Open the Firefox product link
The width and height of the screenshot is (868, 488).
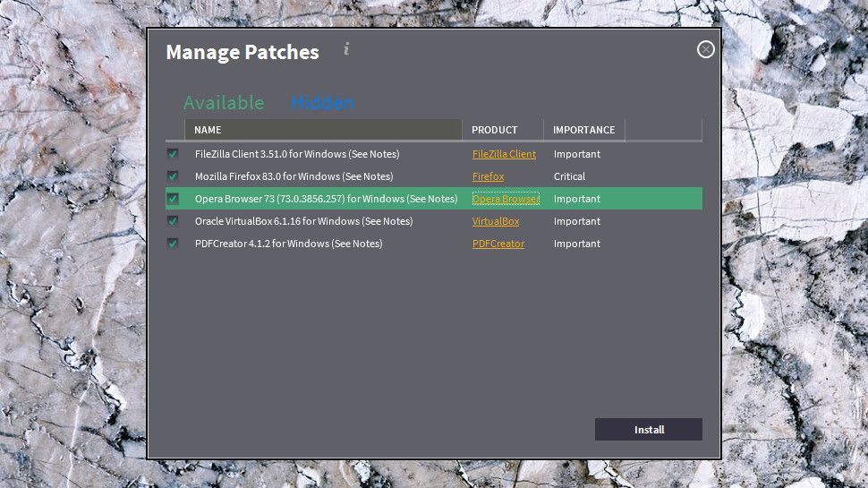pyautogui.click(x=489, y=176)
